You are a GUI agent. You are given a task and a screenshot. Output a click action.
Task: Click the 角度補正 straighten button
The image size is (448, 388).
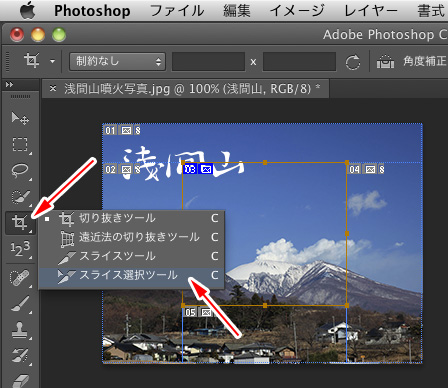click(411, 61)
